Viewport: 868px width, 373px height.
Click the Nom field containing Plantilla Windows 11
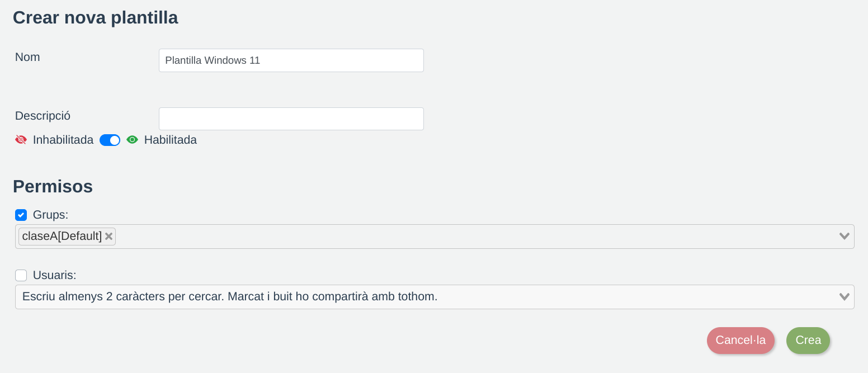point(291,60)
